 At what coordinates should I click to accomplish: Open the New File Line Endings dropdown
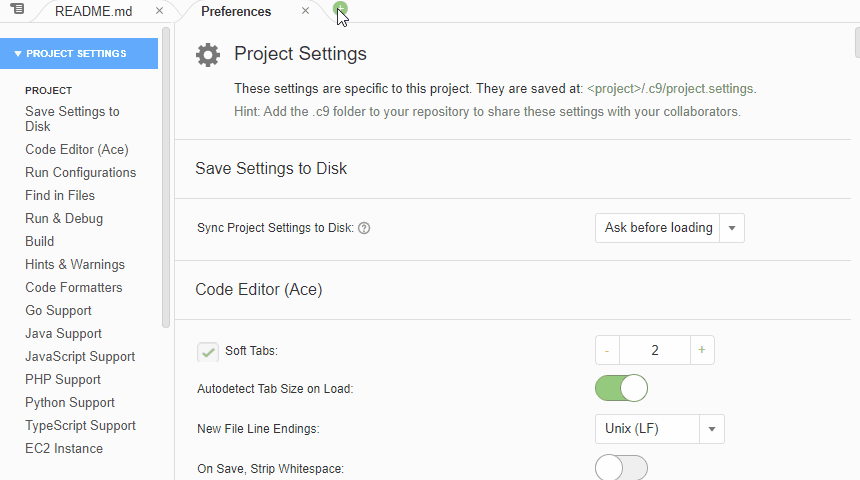click(x=660, y=428)
